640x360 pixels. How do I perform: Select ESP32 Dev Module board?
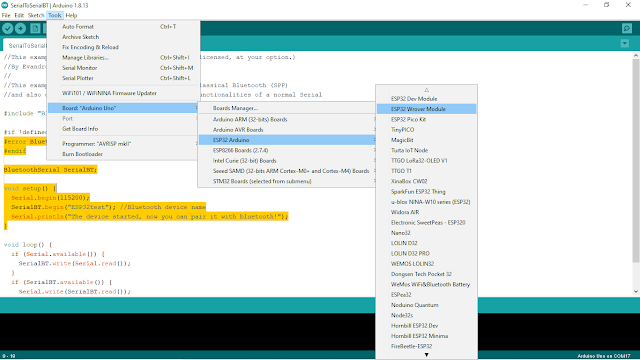(x=427, y=99)
